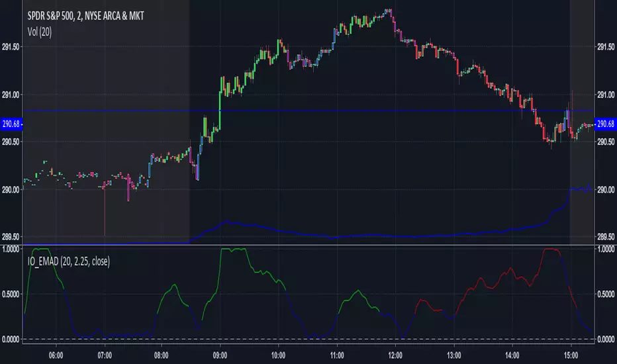This screenshot has width=617, height=364.
Task: Click the 290.00 label on the left price axis
Action: (11, 190)
